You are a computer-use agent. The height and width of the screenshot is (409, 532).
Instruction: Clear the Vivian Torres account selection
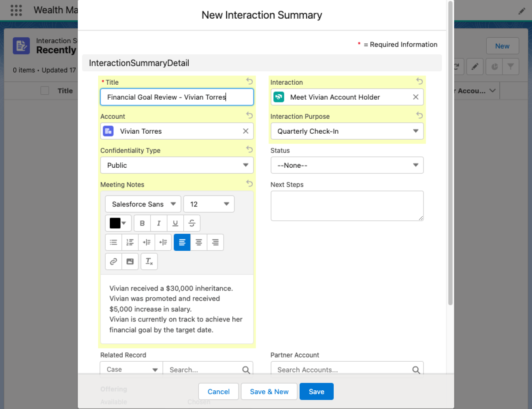coord(246,131)
